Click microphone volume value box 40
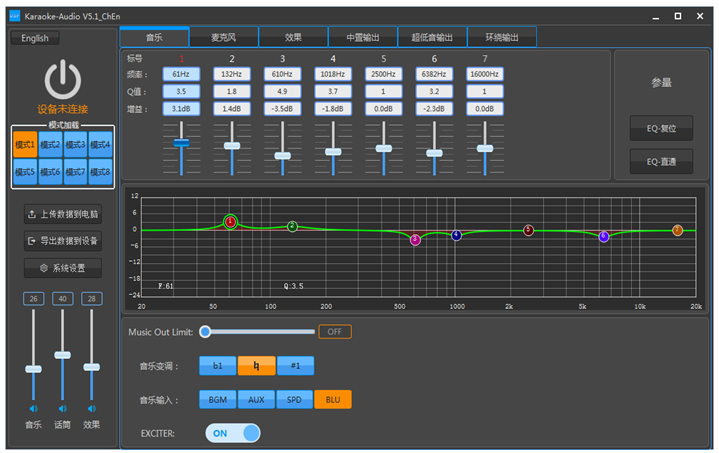The height and width of the screenshot is (453, 719). coord(62,298)
